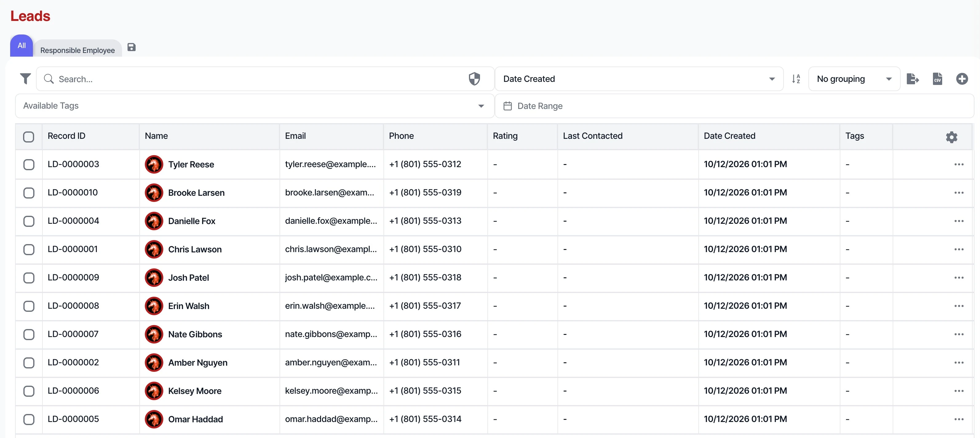Open row actions for Erin Walsh
Image resolution: width=980 pixels, height=438 pixels.
pos(959,306)
